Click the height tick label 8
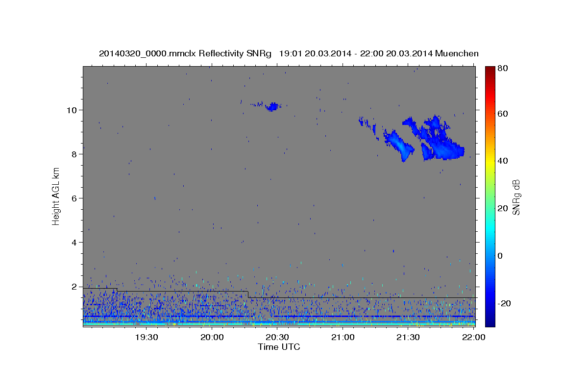The width and height of the screenshot is (588, 392). 75,154
